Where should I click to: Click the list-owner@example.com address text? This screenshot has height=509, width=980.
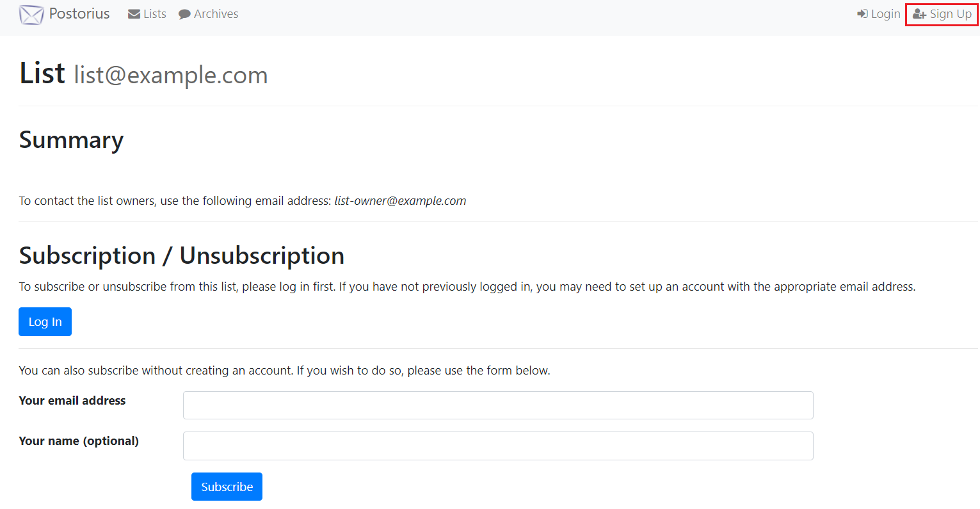point(400,201)
